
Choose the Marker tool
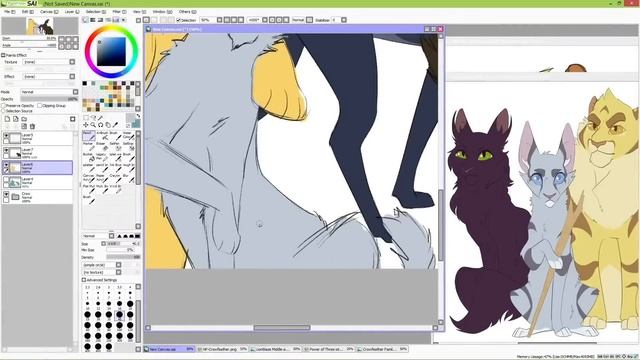[x=88, y=146]
